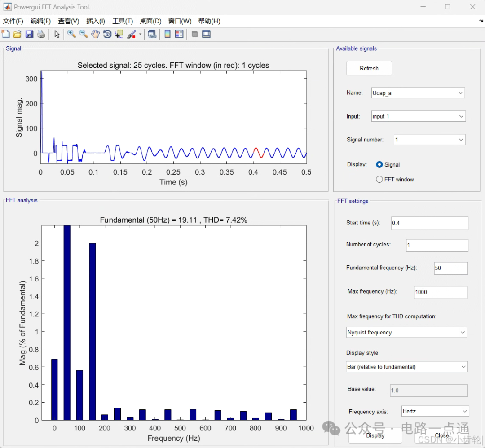Select the Rotate 3D tool
The width and height of the screenshot is (485, 448).
pos(107,34)
